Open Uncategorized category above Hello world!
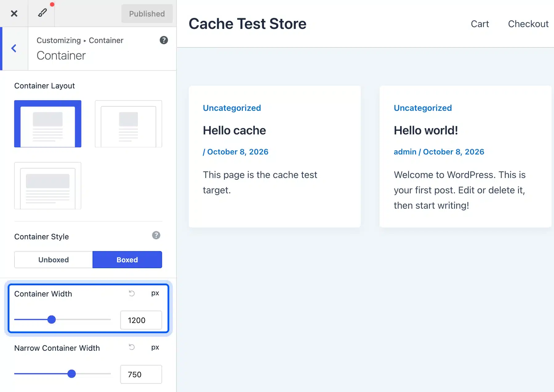 [423, 108]
